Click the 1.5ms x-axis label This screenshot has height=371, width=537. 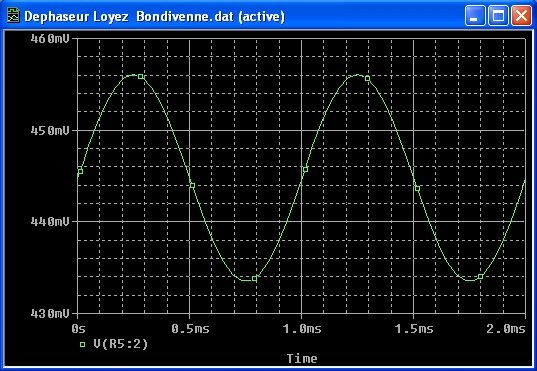(414, 329)
